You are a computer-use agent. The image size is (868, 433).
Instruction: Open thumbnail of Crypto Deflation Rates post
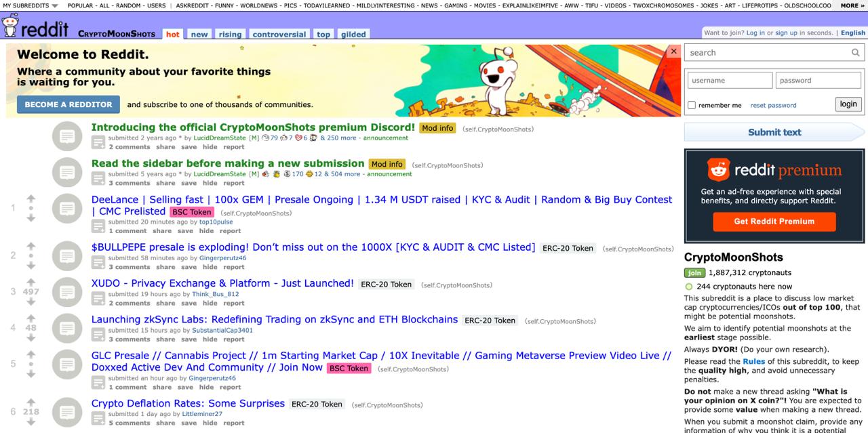click(66, 412)
